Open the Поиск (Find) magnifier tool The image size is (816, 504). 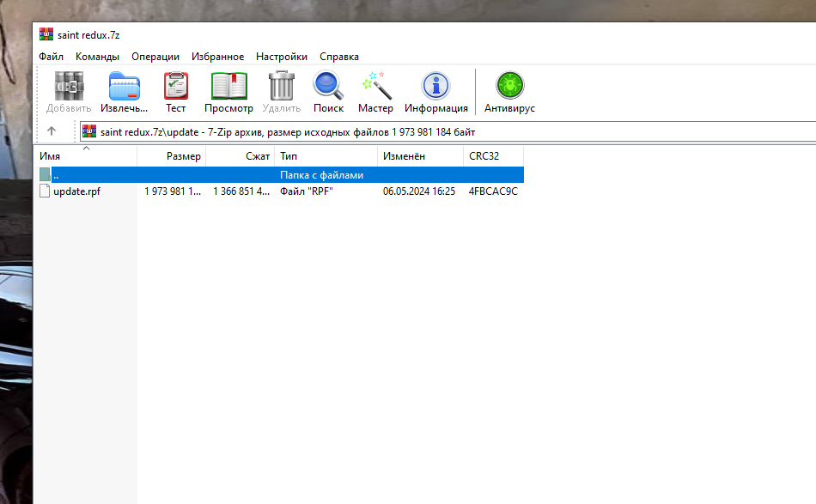328,86
